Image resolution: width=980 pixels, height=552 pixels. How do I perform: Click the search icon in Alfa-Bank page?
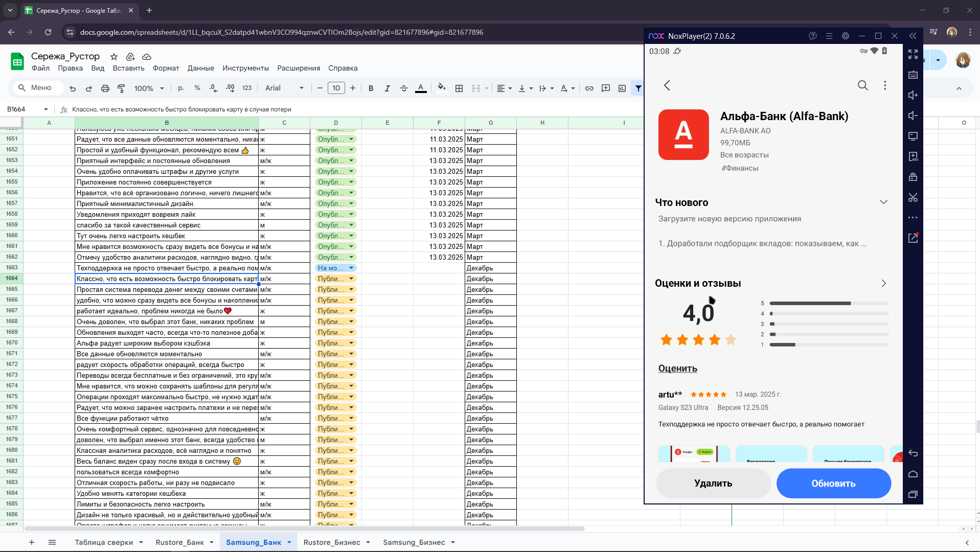[x=862, y=85]
